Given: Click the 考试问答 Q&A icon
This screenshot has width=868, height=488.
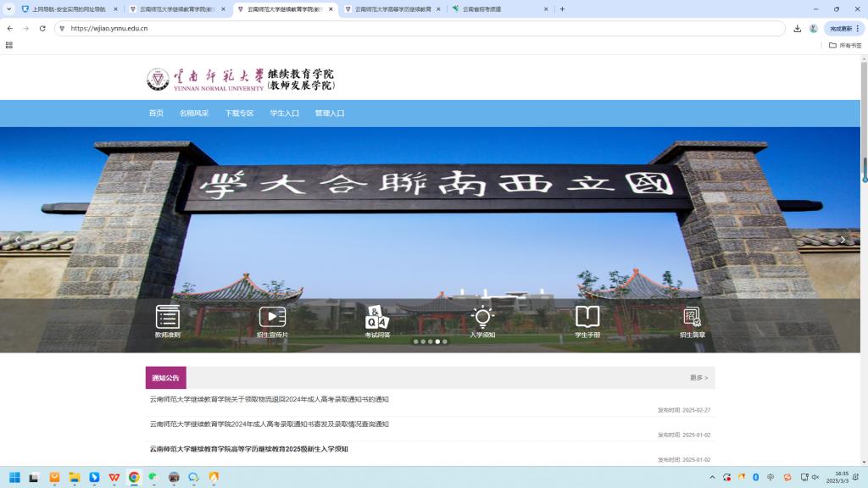Looking at the screenshot, I should click(x=377, y=318).
